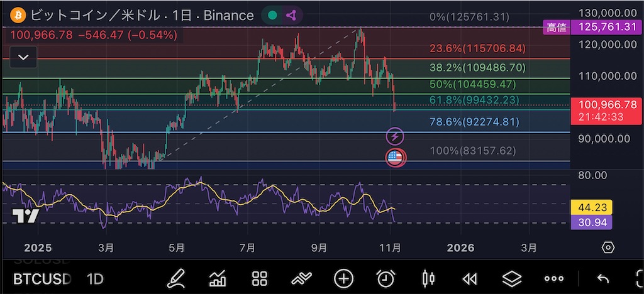Select the 78.6%(92274.81) Fibonacci label
The height and width of the screenshot is (294, 644).
tap(474, 122)
